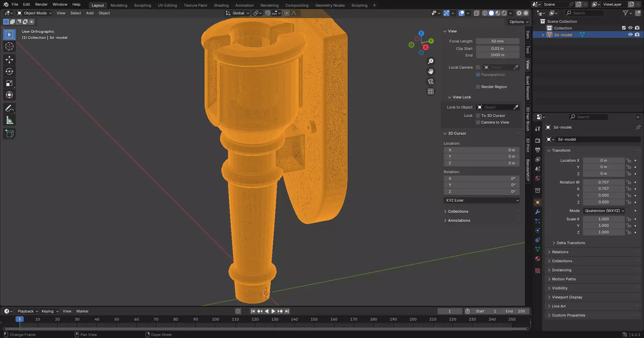Screen dimensions: 644x338
Task: Select the Cursor tool in the toolbar
Action: (x=9, y=46)
